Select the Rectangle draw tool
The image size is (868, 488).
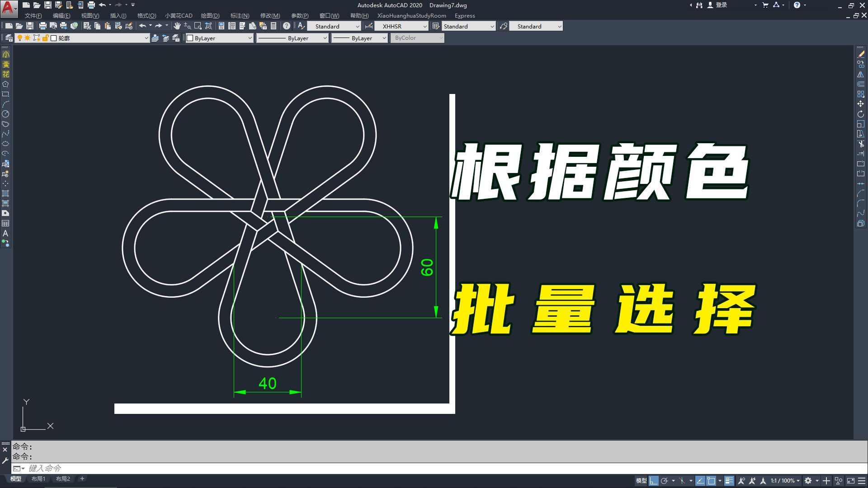(5, 94)
